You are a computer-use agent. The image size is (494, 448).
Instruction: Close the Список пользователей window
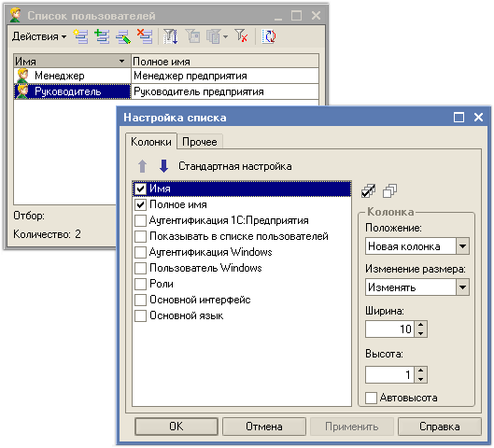(316, 16)
